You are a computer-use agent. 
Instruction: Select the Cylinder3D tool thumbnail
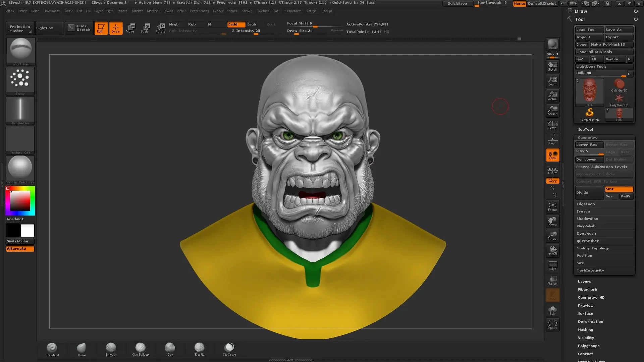pyautogui.click(x=619, y=85)
